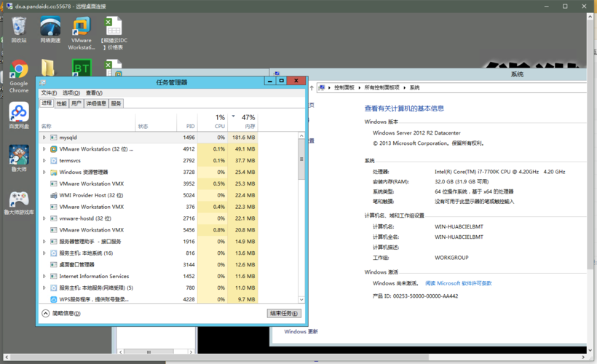Select the VMware Workstation VMX row with PID 5456
597x364 pixels.
(149, 230)
